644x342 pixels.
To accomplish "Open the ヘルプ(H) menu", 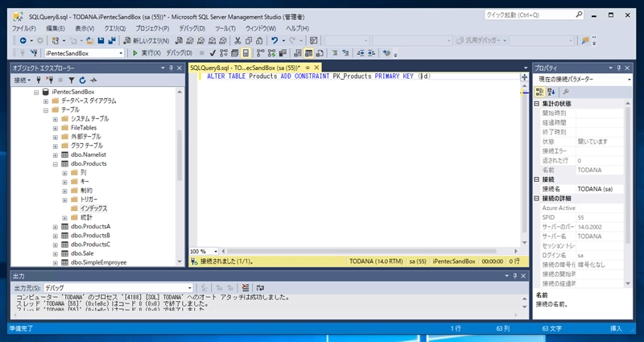I will (297, 29).
